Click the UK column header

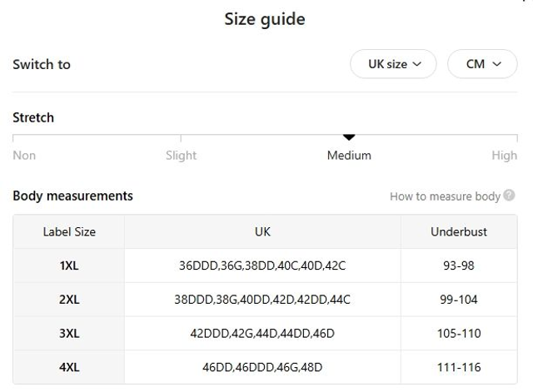tap(262, 231)
